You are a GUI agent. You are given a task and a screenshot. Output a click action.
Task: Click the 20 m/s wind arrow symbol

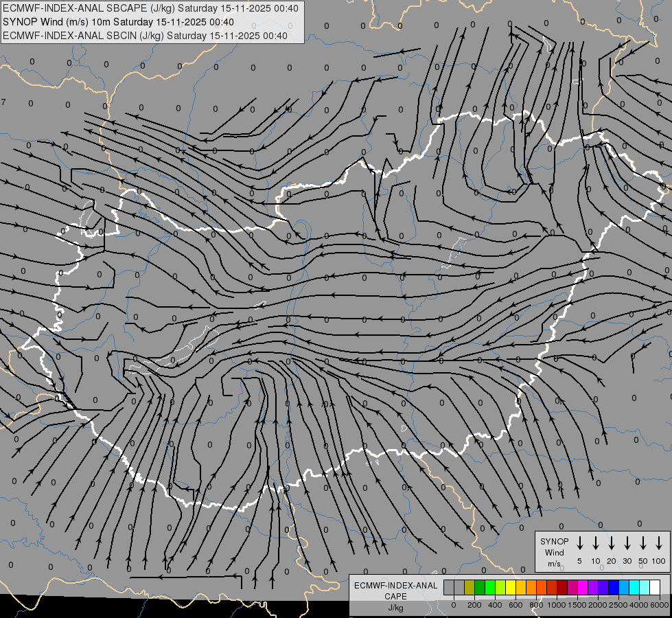pyautogui.click(x=612, y=543)
